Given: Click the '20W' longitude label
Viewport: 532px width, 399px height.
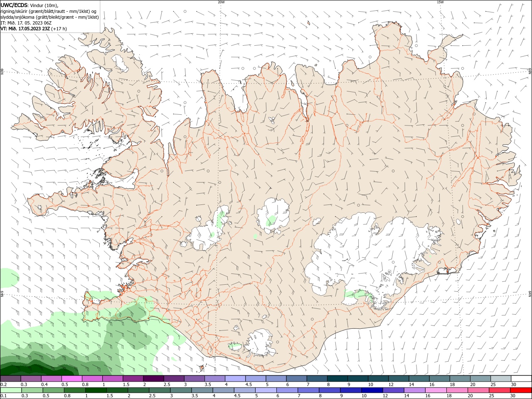Looking at the screenshot, I should 221,2.
